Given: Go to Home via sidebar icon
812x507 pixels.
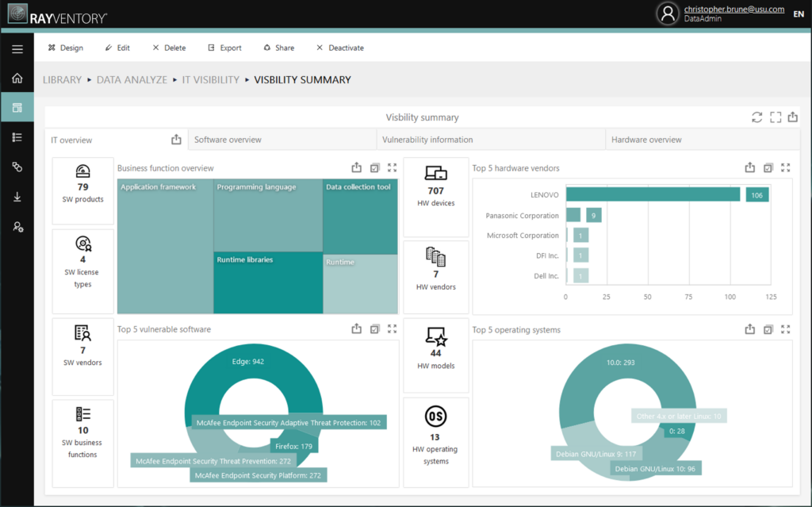Looking at the screenshot, I should [17, 79].
